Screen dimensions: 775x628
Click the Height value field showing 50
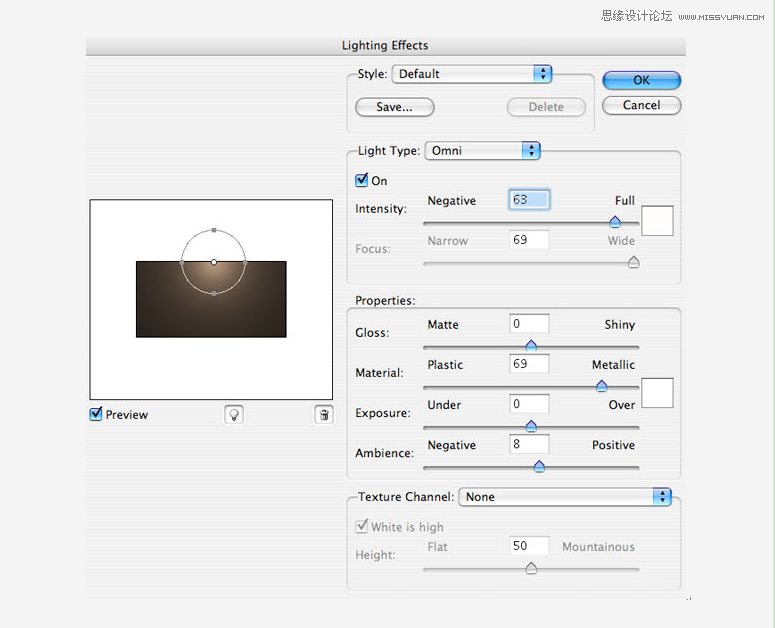coord(529,546)
